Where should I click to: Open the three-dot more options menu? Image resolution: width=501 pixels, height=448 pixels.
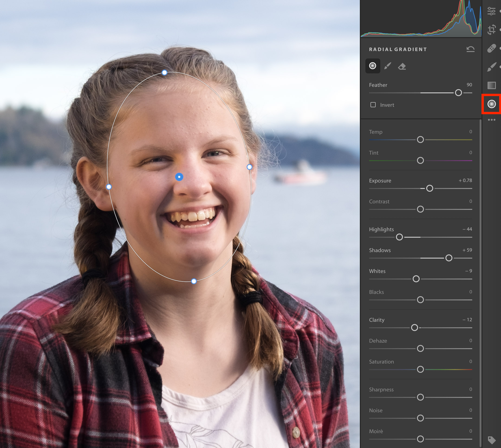point(491,120)
